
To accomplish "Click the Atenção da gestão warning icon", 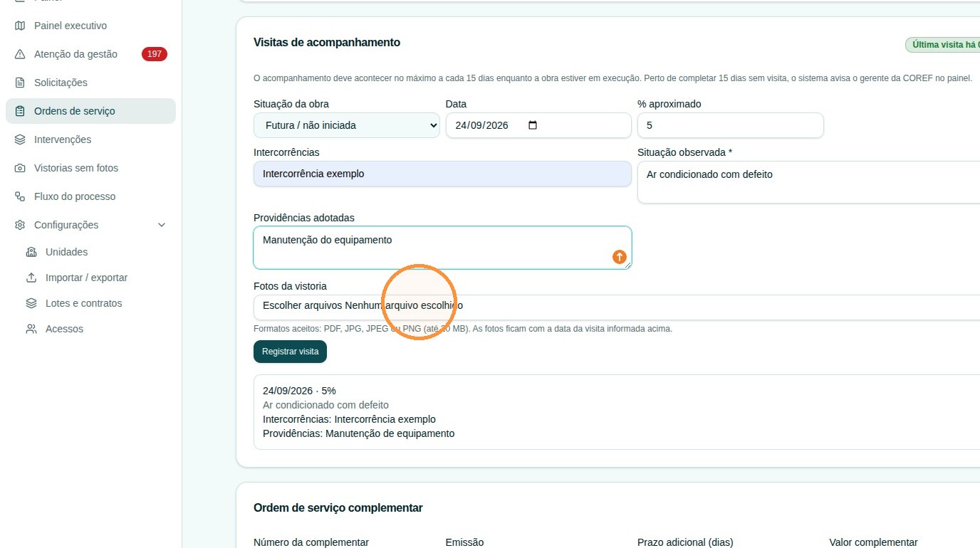I will tap(20, 54).
